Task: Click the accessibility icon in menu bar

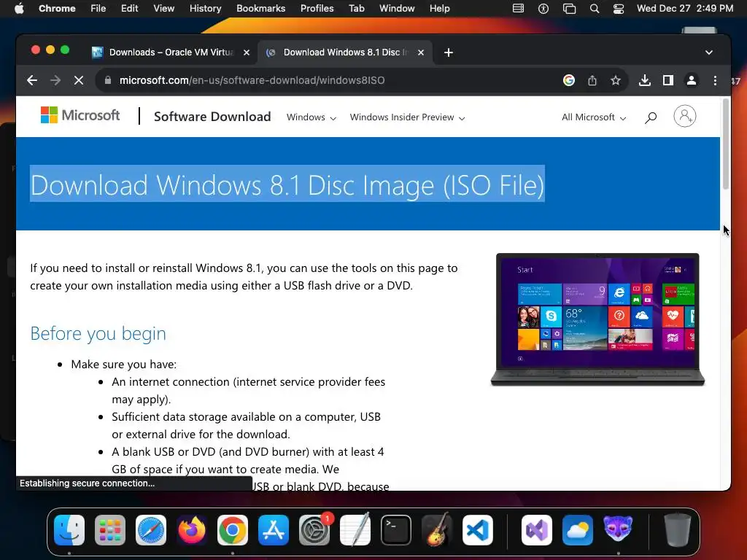Action: click(543, 8)
